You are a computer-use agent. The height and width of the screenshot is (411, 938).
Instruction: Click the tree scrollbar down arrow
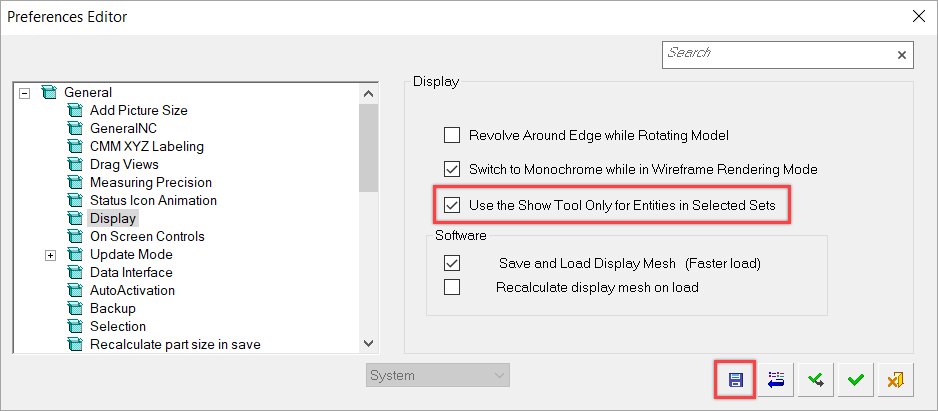[368, 343]
